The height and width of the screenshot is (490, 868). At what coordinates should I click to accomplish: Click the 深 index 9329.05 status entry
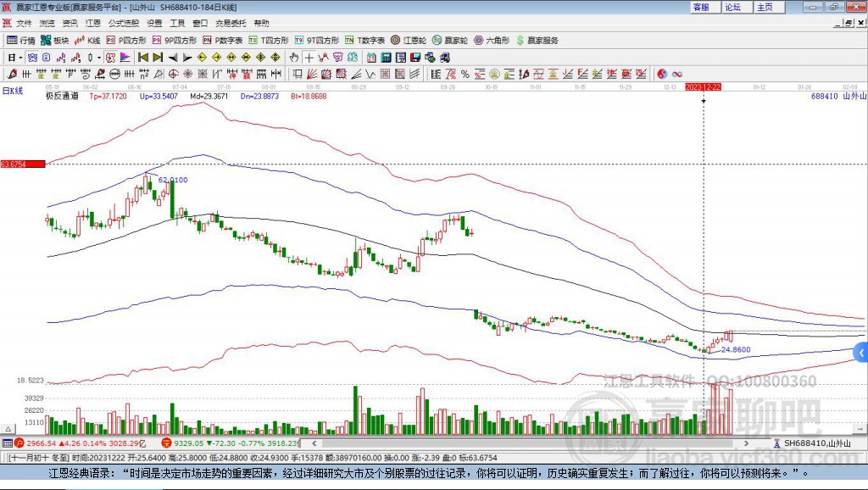[230, 443]
